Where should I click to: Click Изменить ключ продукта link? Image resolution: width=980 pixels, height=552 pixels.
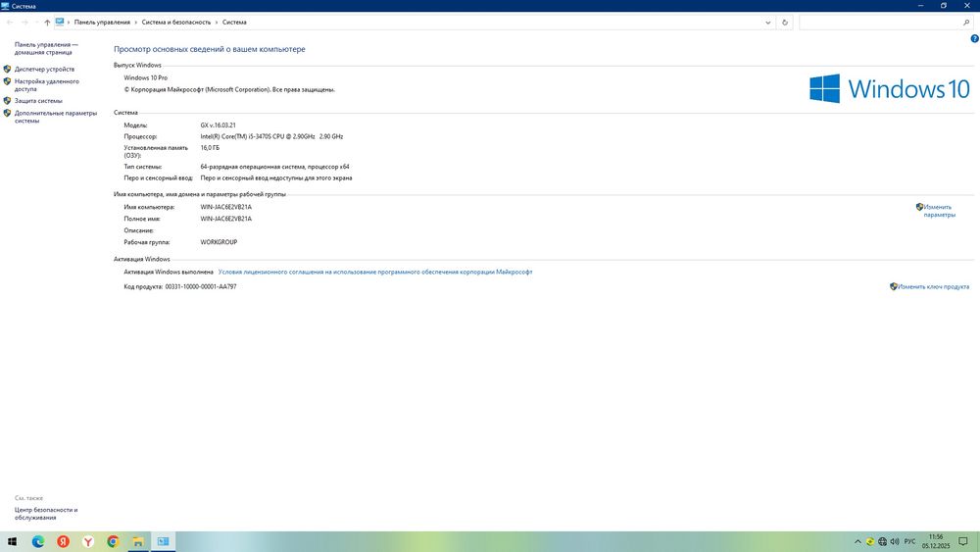[933, 286]
